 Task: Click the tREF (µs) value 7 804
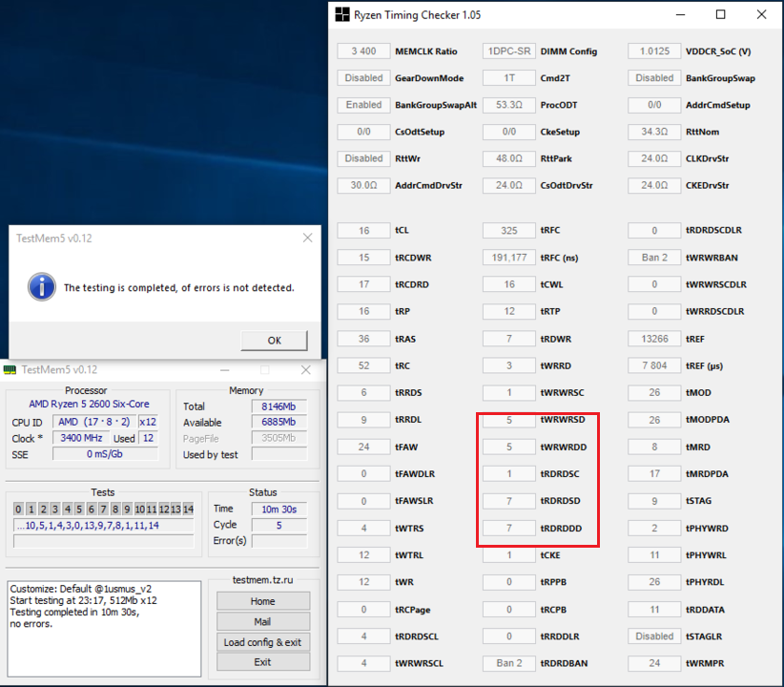pos(654,365)
